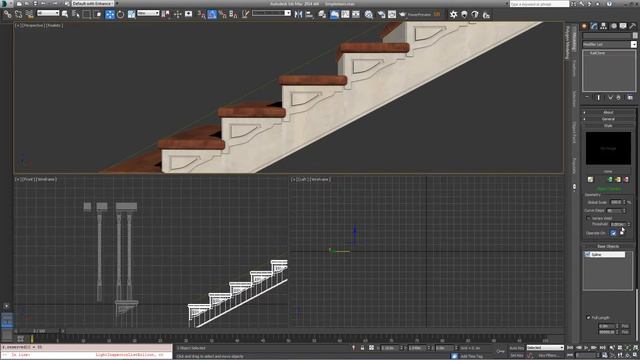Pick the Select and Scale tool
Viewport: 640px width, 360px height.
131,14
